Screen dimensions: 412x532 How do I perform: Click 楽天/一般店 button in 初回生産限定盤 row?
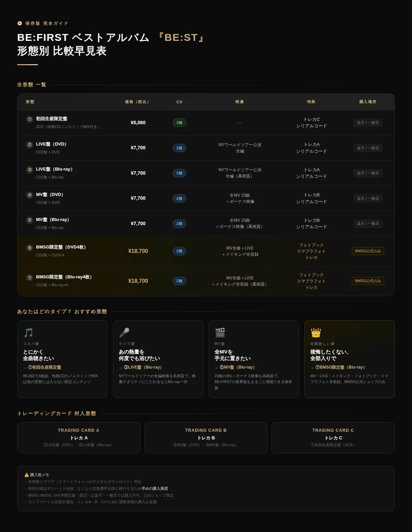[x=368, y=123]
